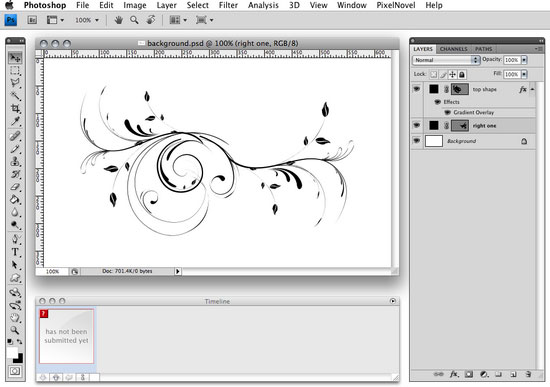The width and height of the screenshot is (550, 387).
Task: Click the Hand tool in application bar
Action: point(119,20)
